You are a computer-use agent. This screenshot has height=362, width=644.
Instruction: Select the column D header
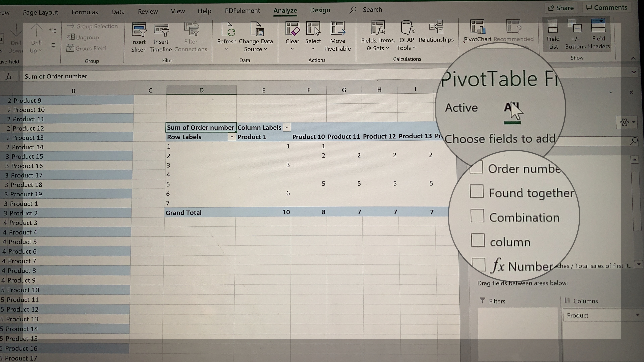[201, 90]
